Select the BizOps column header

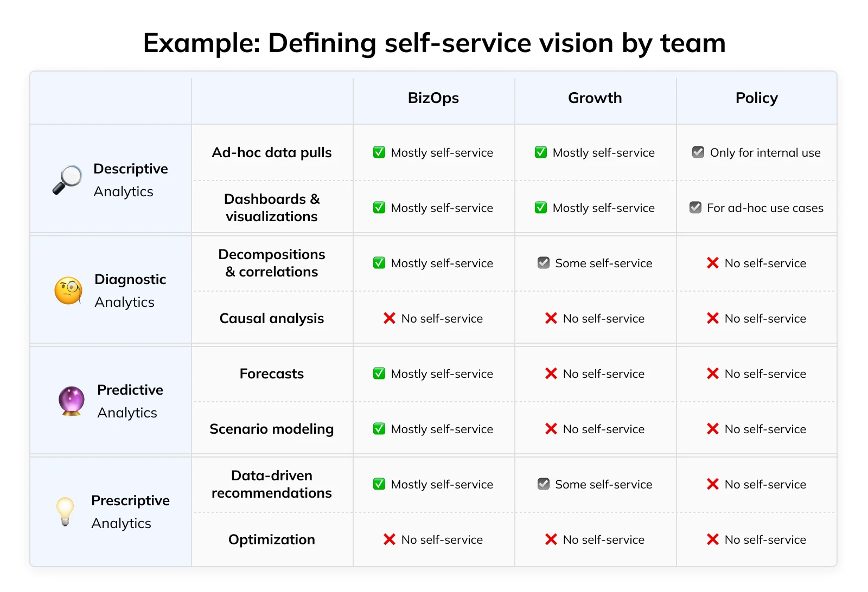click(x=433, y=98)
